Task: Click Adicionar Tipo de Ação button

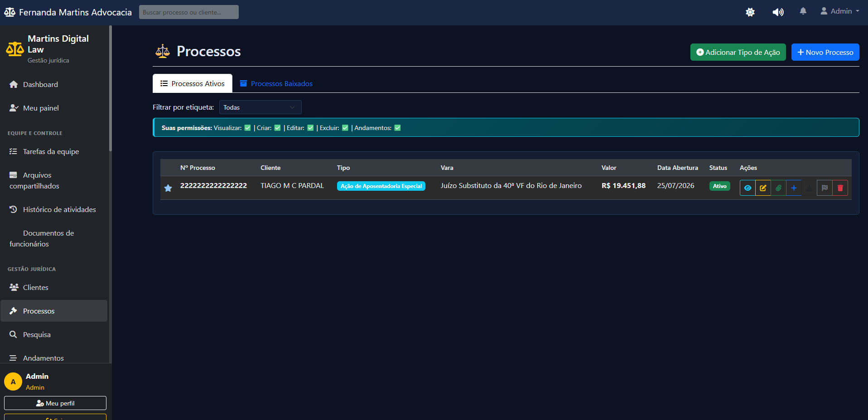Action: [738, 52]
